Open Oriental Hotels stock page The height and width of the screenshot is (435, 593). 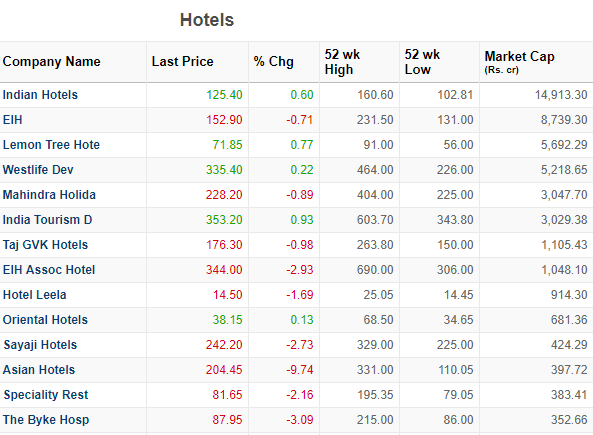click(x=45, y=319)
